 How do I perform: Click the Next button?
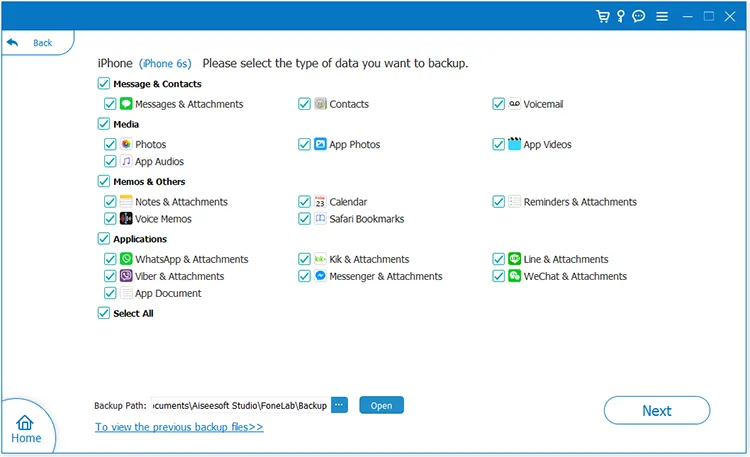click(657, 410)
